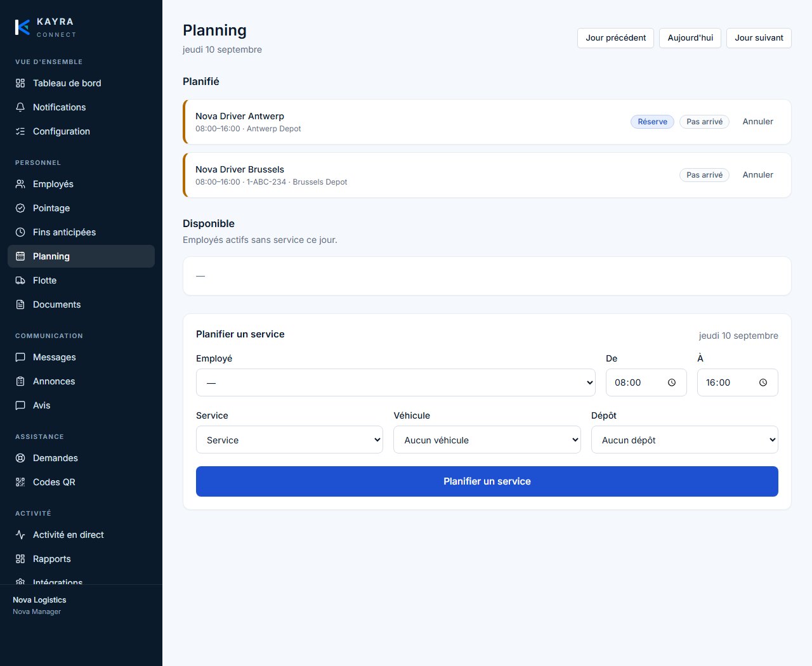Screen dimensions: 812x666
Task: Go to Messages
Action: 81,357
